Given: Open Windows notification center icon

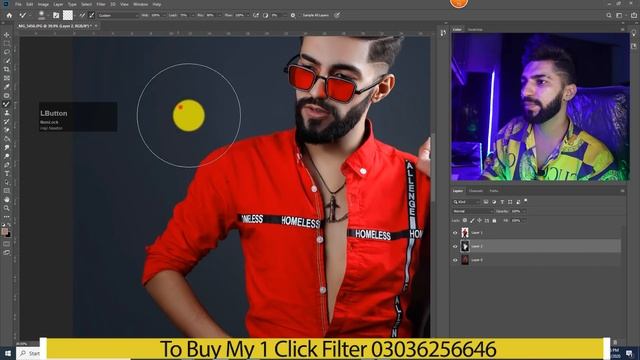Looking at the screenshot, I should 629,353.
